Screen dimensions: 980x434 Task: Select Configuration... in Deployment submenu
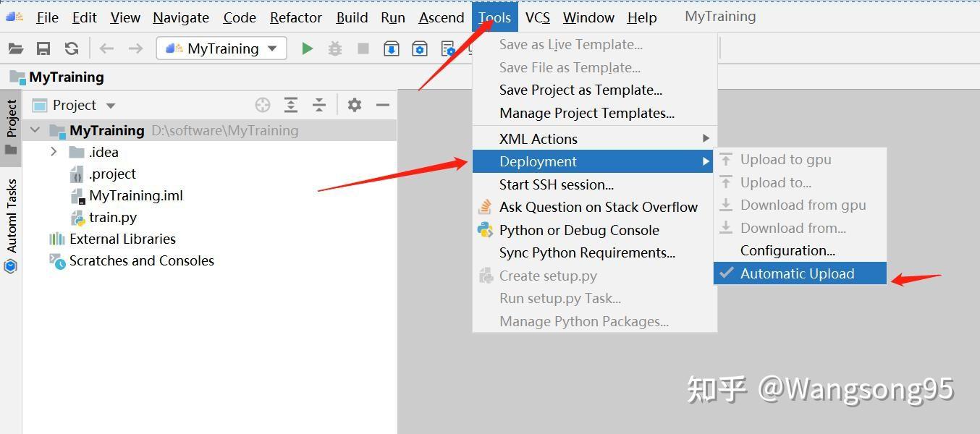[x=787, y=250]
